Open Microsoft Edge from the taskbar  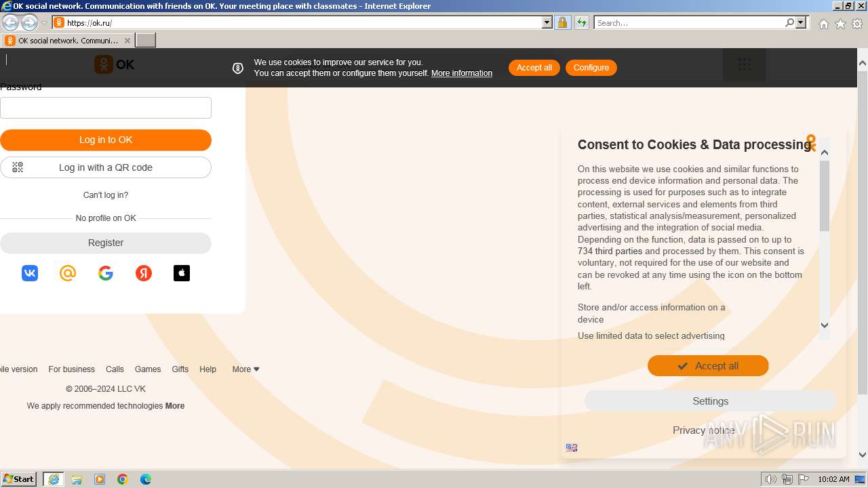click(146, 479)
